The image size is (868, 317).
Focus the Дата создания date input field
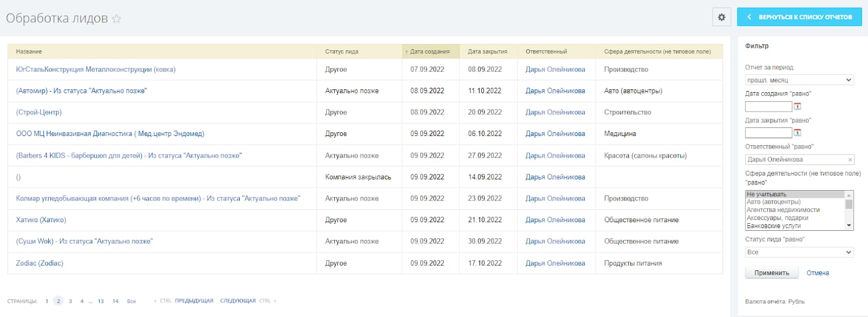pyautogui.click(x=768, y=106)
